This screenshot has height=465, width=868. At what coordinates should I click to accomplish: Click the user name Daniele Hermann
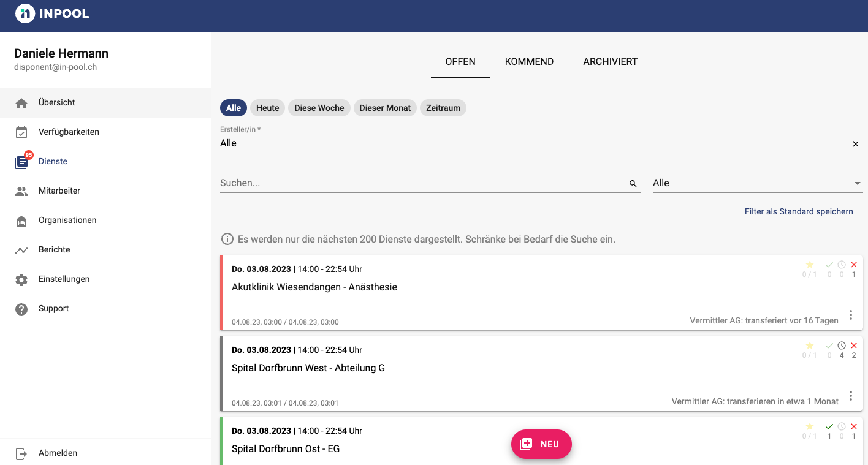click(x=61, y=53)
